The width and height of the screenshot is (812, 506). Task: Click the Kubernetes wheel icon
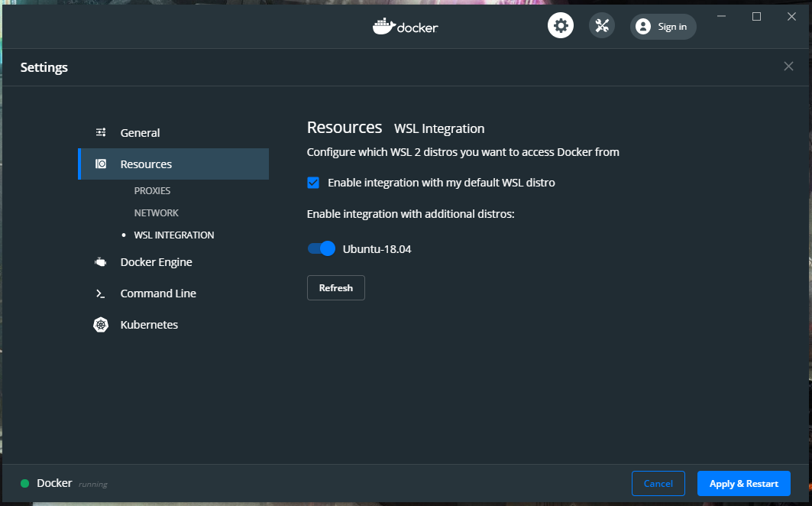(101, 325)
